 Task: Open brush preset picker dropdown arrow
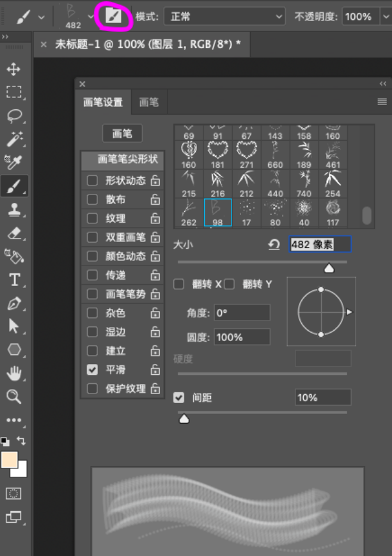click(91, 17)
